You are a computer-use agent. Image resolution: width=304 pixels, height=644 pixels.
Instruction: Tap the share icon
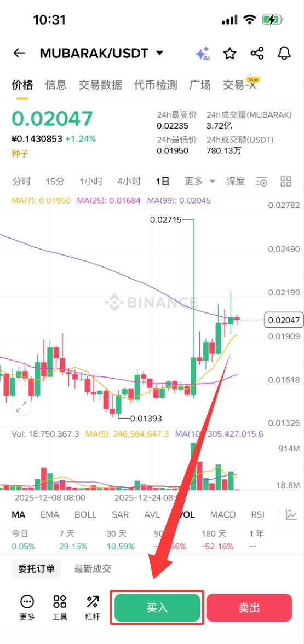pos(257,54)
